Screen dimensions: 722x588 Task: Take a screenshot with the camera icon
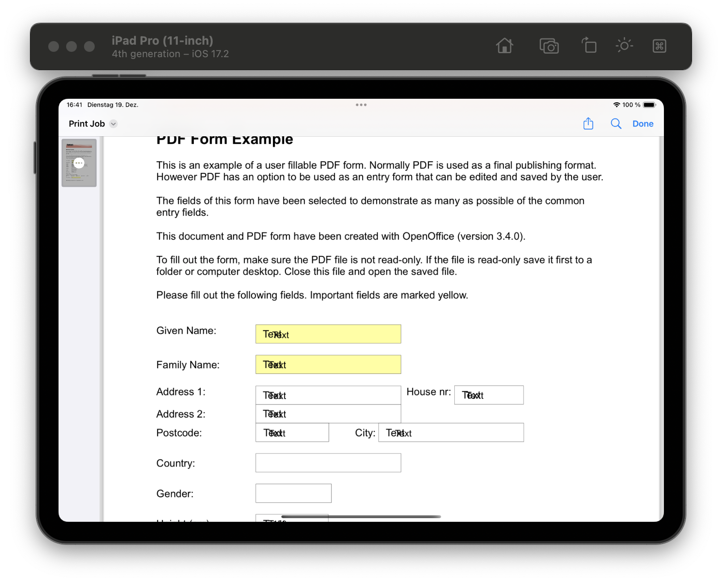pyautogui.click(x=549, y=46)
